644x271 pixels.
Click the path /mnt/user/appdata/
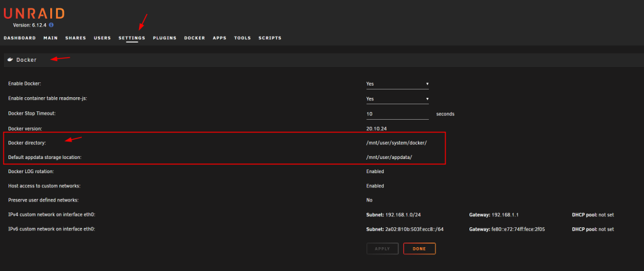[x=389, y=157]
